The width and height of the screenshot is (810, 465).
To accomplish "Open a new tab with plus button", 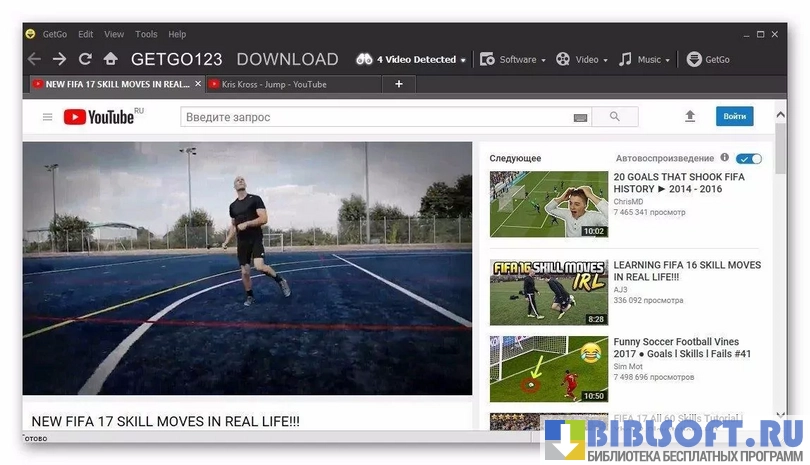I will coord(399,85).
